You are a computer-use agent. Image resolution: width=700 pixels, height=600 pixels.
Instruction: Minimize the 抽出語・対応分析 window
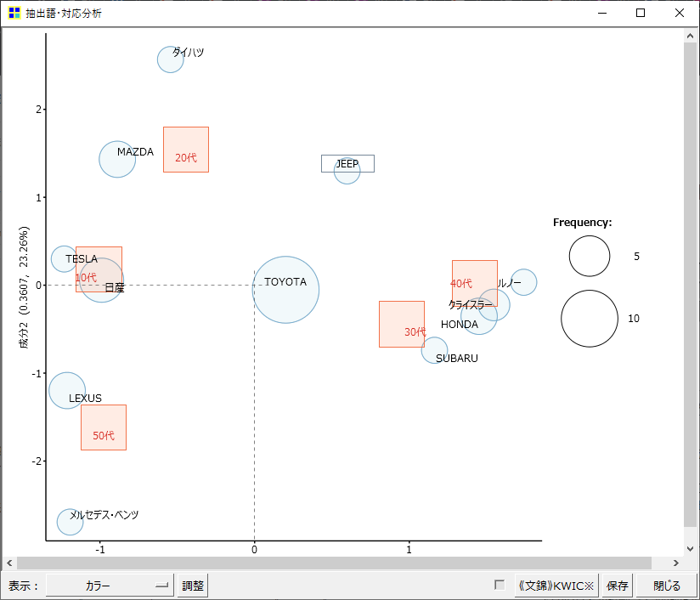pos(602,13)
